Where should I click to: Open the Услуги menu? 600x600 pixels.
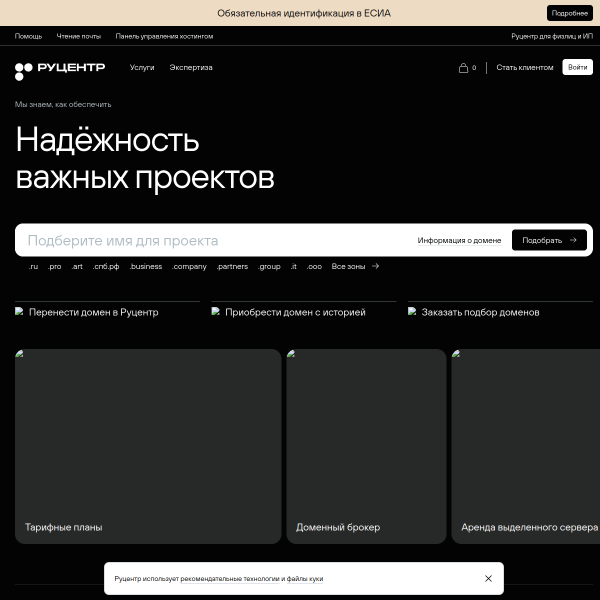pyautogui.click(x=142, y=67)
